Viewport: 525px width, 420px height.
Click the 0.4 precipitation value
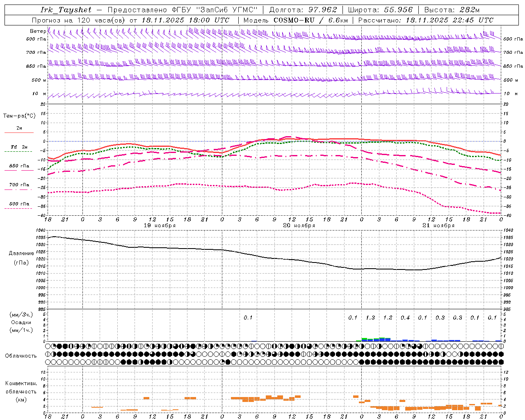(x=405, y=318)
